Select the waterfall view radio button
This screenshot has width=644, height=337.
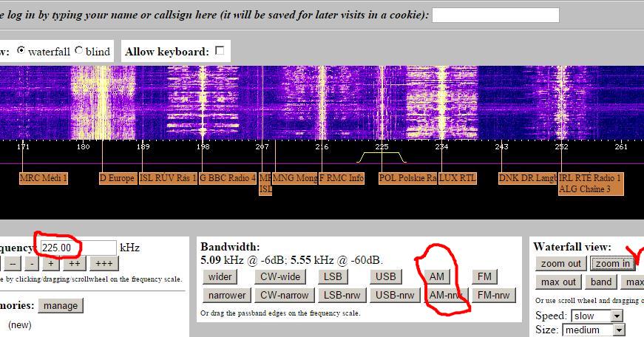pyautogui.click(x=21, y=50)
